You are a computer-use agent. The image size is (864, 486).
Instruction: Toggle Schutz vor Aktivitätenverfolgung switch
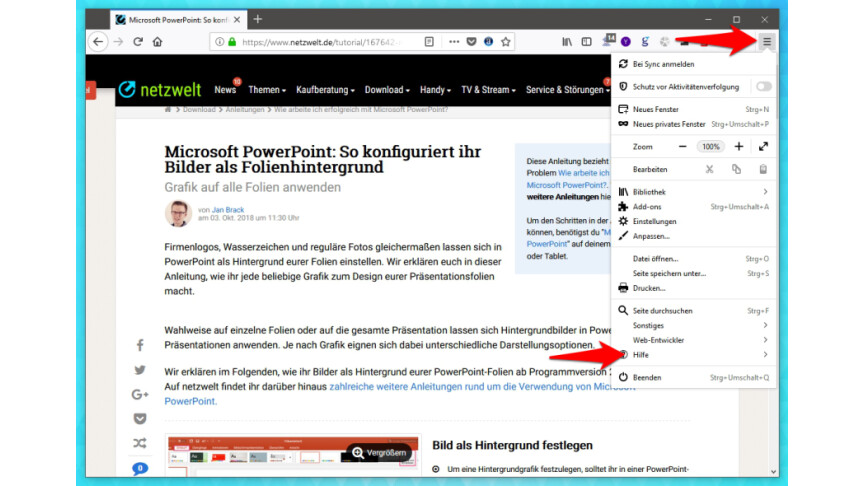764,87
